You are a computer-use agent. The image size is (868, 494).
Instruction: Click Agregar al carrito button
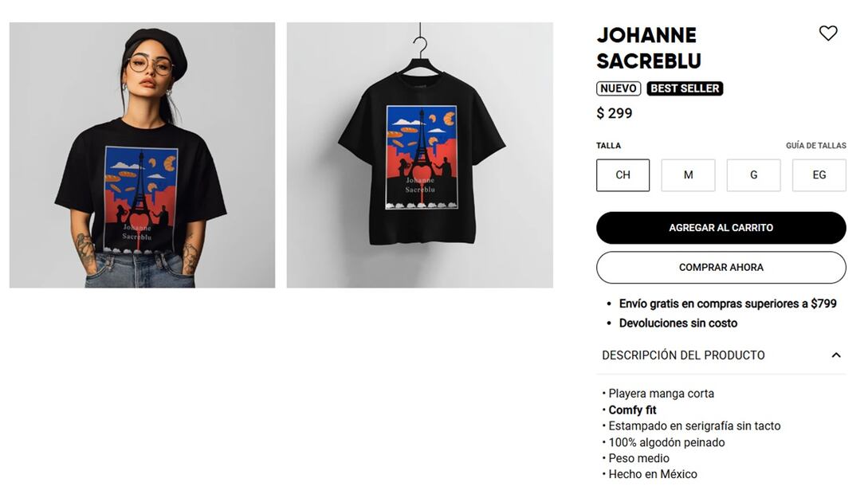[x=721, y=227]
